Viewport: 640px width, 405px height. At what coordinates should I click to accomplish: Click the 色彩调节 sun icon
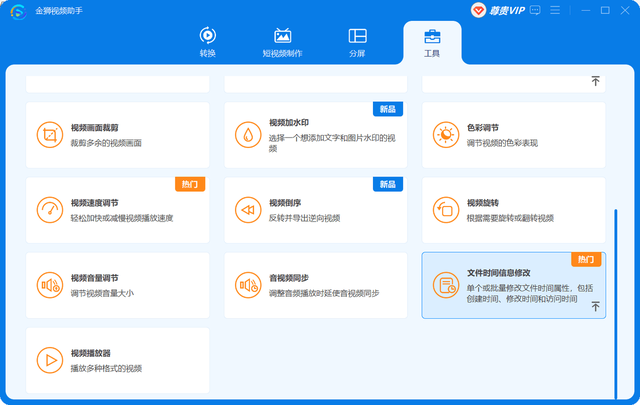click(x=446, y=135)
